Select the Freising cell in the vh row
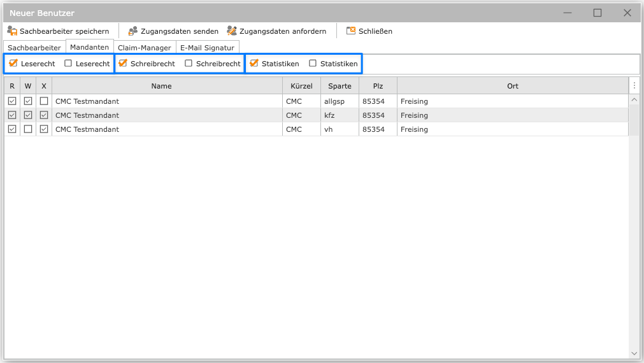This screenshot has height=363, width=644. [x=414, y=129]
